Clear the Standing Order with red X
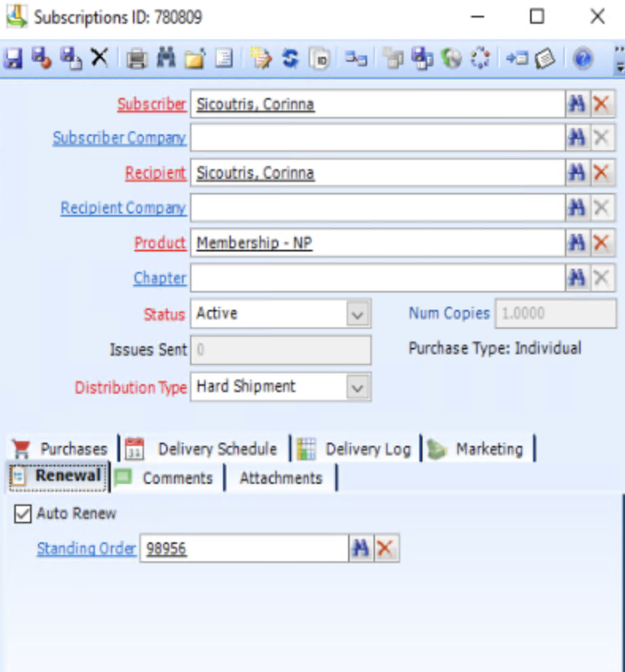Viewport: 625px width, 672px height. (385, 549)
